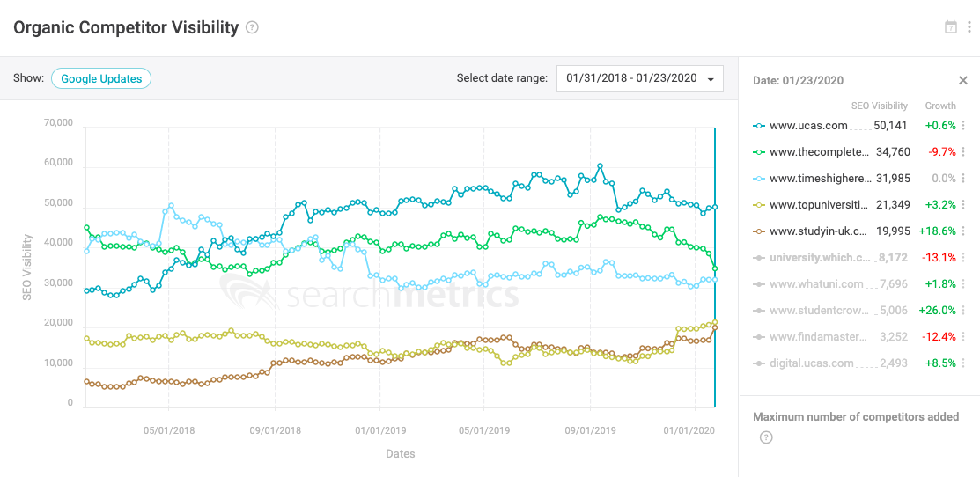
Task: Open more options for www.ucas.com
Action: [963, 126]
